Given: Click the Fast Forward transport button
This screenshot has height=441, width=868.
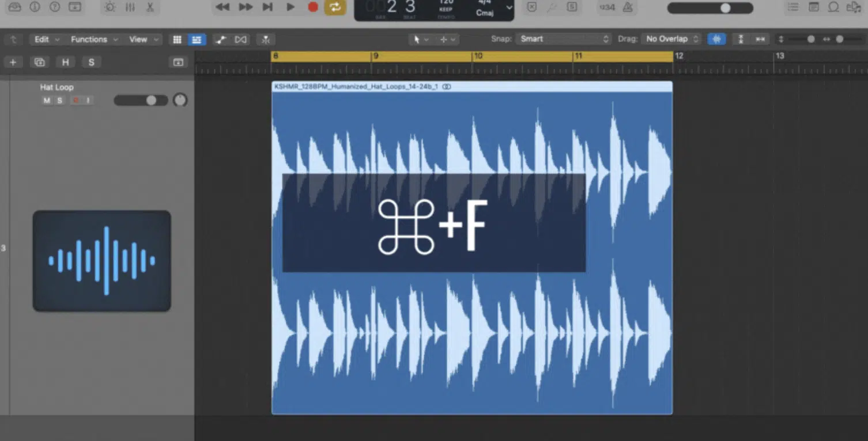Looking at the screenshot, I should click(246, 7).
